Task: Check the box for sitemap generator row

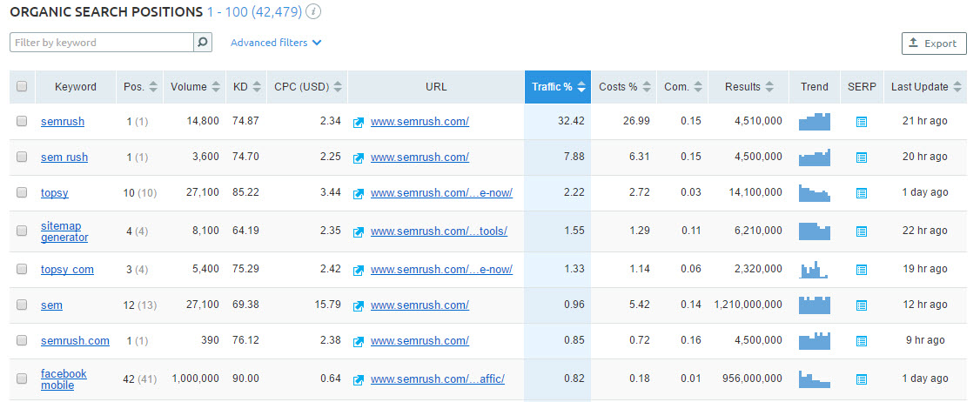Action: tap(22, 231)
